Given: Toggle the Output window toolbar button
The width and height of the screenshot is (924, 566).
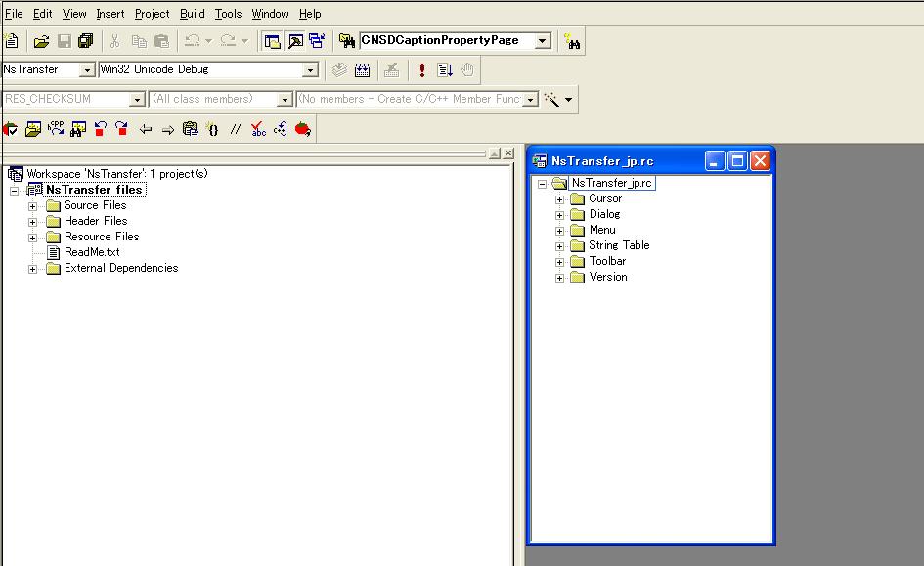Looking at the screenshot, I should click(x=294, y=41).
